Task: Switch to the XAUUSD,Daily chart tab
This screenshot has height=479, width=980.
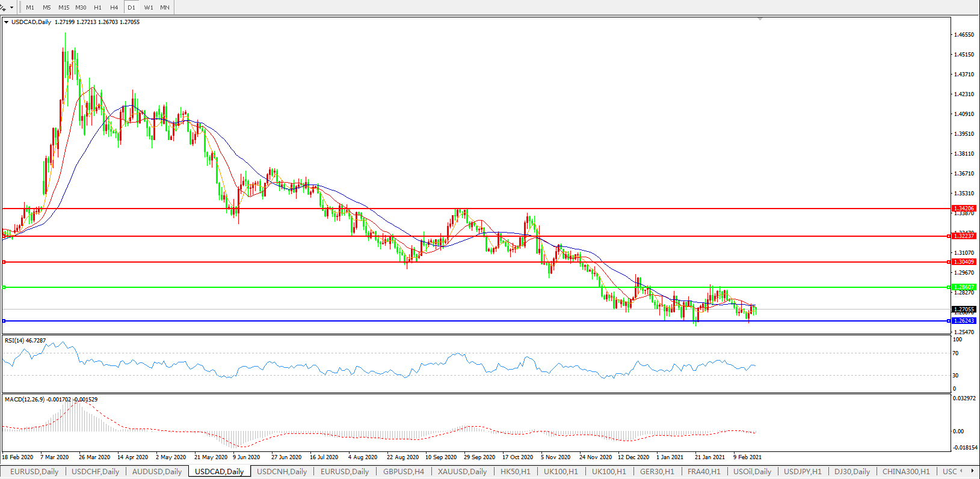Action: pos(462,472)
